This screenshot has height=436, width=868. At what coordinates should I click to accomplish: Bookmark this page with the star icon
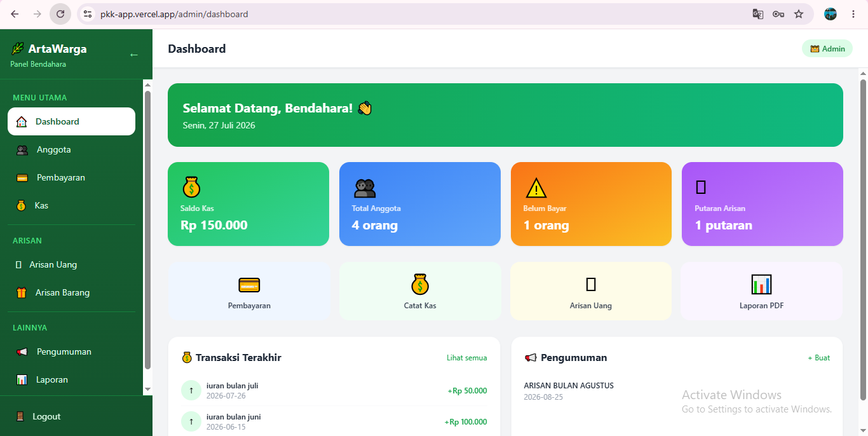click(799, 14)
